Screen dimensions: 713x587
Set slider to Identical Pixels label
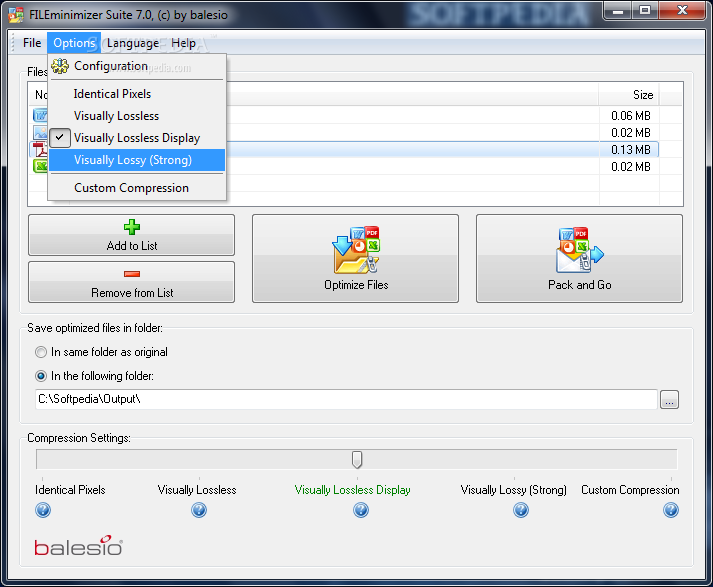(x=70, y=490)
